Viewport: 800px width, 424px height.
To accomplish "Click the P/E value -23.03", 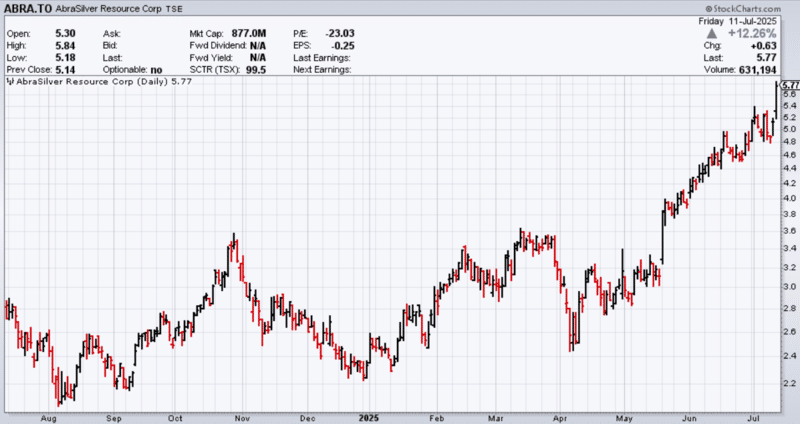I will click(x=340, y=33).
